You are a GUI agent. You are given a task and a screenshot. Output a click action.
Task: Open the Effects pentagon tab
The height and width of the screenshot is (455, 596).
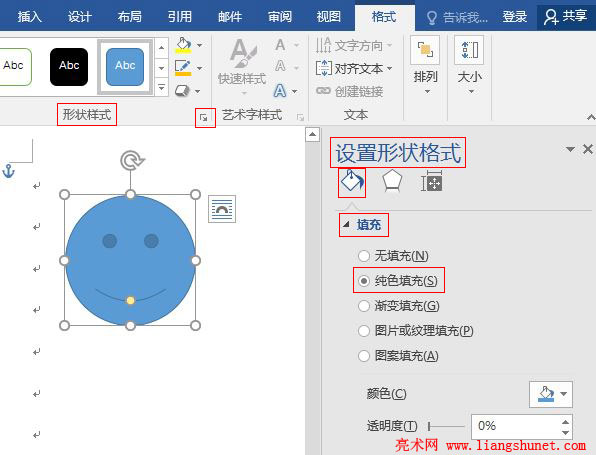tap(392, 181)
